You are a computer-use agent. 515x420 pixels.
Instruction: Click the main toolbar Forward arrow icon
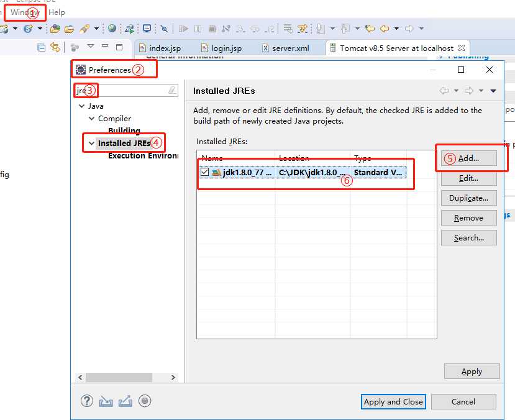click(x=409, y=29)
